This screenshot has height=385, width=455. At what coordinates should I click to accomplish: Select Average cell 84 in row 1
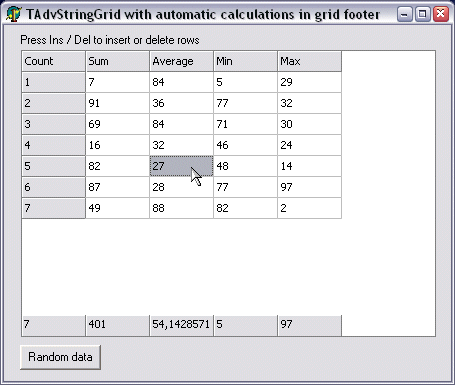click(181, 82)
